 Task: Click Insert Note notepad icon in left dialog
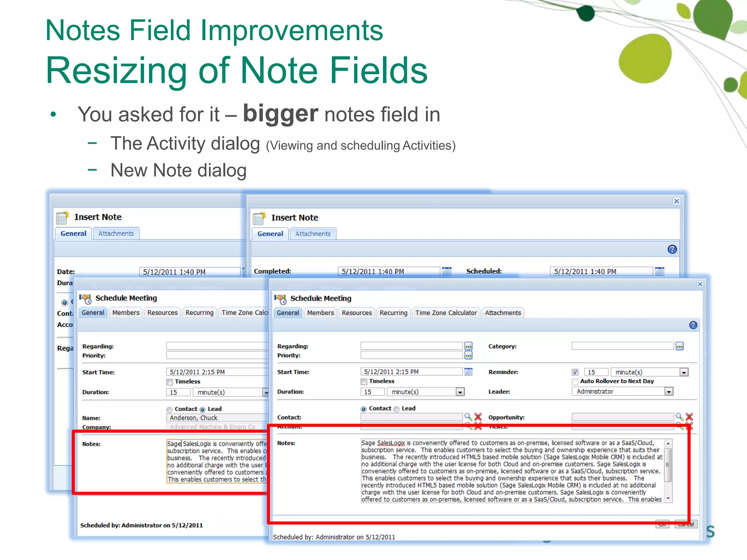[x=63, y=217]
